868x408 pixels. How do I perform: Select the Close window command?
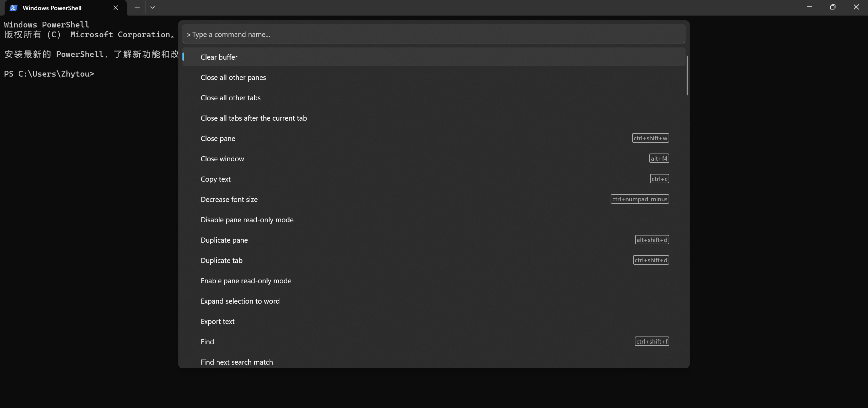coord(434,159)
